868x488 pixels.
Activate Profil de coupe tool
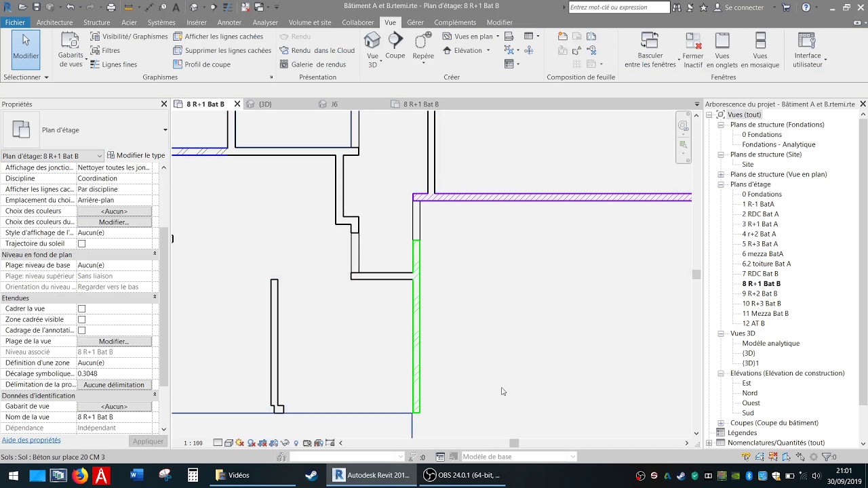(202, 64)
